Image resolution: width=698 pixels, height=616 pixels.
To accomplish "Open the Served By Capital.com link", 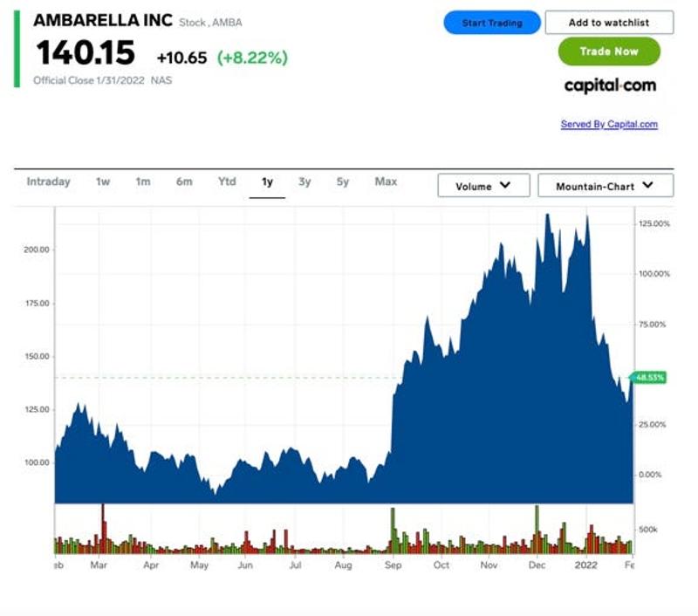I will click(x=609, y=124).
